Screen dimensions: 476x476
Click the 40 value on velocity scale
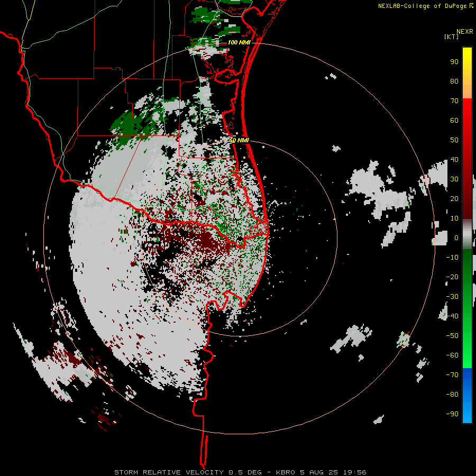pyautogui.click(x=454, y=160)
